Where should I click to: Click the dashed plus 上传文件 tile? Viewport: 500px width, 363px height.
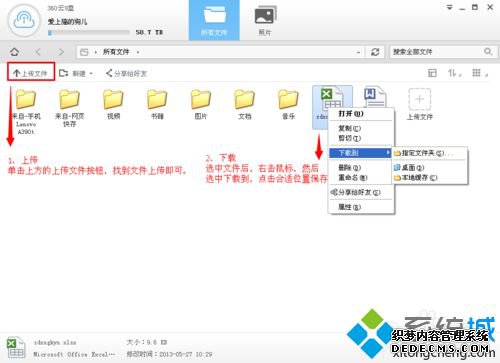(420, 104)
